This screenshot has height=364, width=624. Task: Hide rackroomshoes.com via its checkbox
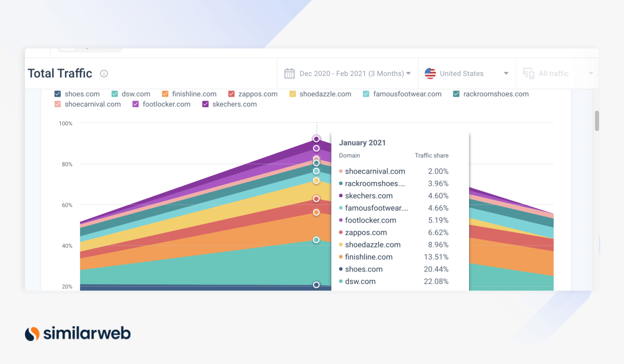(x=456, y=94)
